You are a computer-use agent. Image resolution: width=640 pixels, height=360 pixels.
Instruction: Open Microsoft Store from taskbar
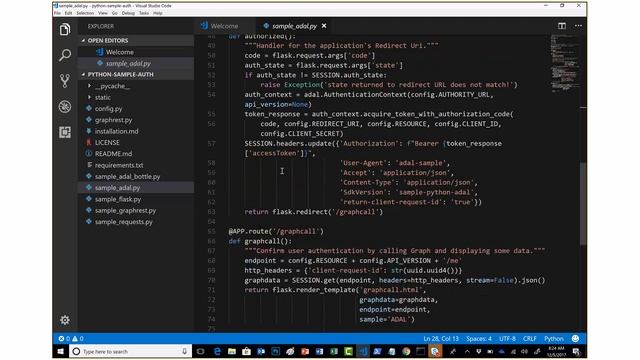click(247, 351)
